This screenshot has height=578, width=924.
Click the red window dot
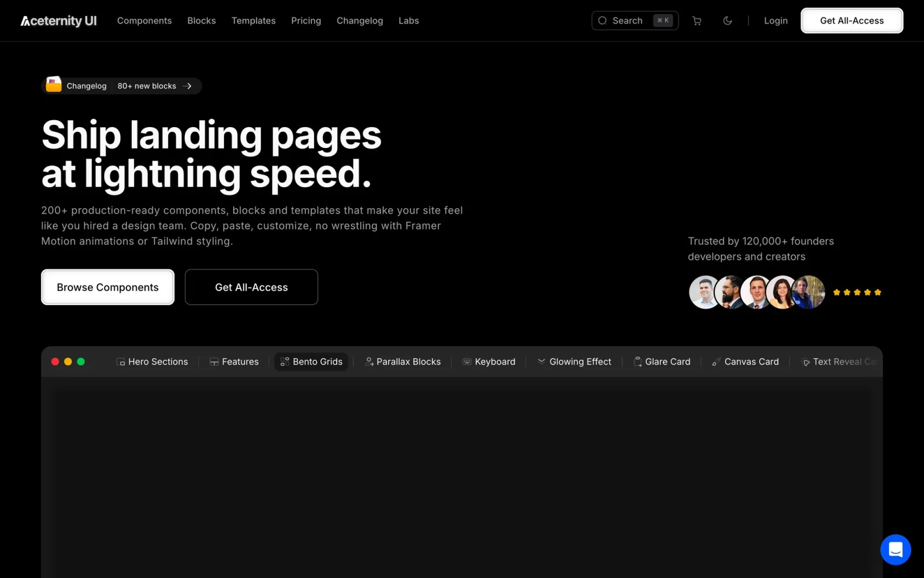(55, 362)
